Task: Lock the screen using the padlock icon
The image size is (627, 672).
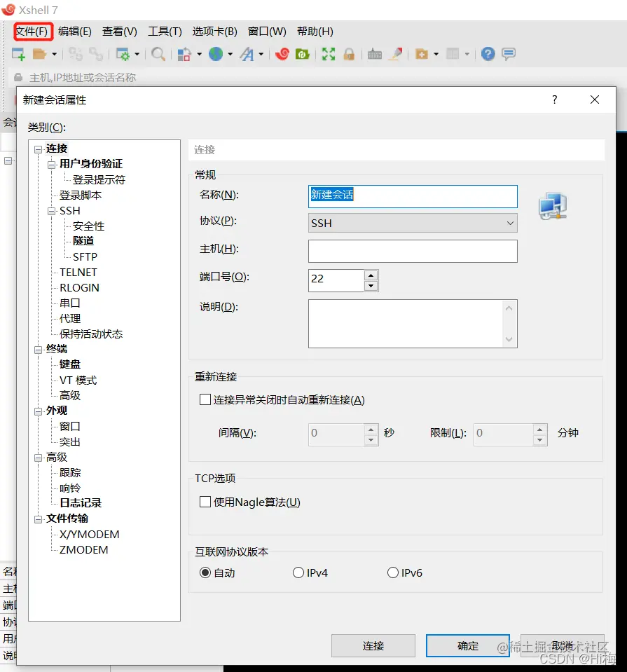Action: click(347, 54)
